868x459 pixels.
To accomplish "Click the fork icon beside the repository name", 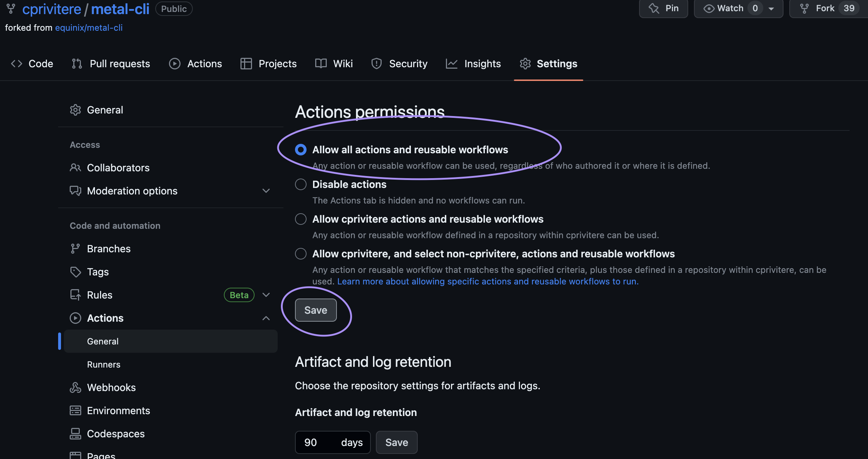I will point(11,9).
